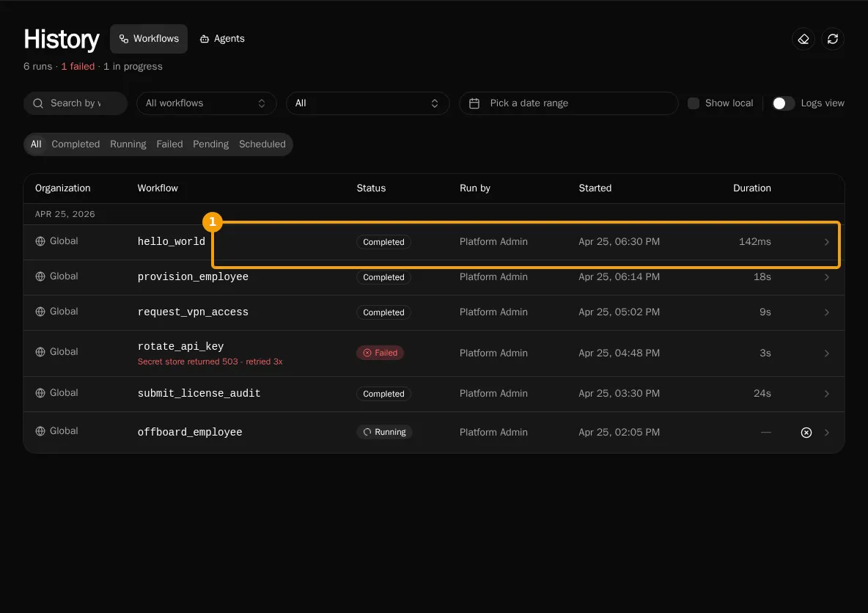Screen dimensions: 868x613
Task: Click globe icon beside rotate_api_key row
Action: [x=40, y=352]
